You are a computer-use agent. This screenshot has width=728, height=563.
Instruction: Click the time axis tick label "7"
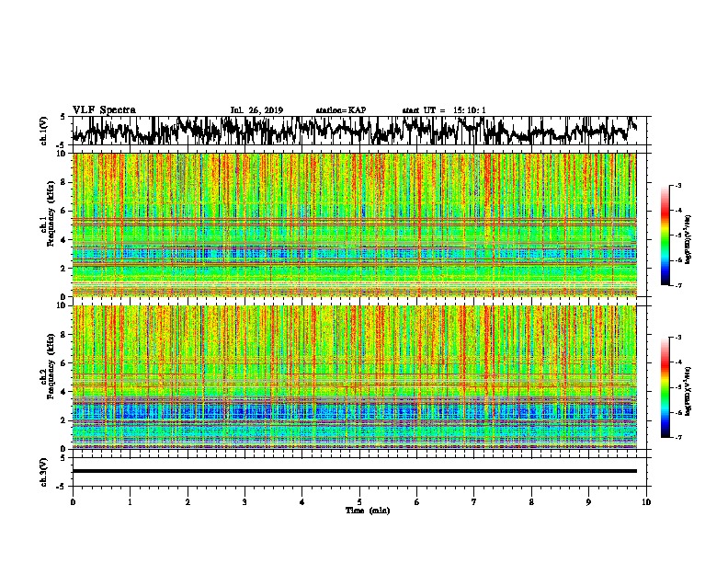(474, 501)
